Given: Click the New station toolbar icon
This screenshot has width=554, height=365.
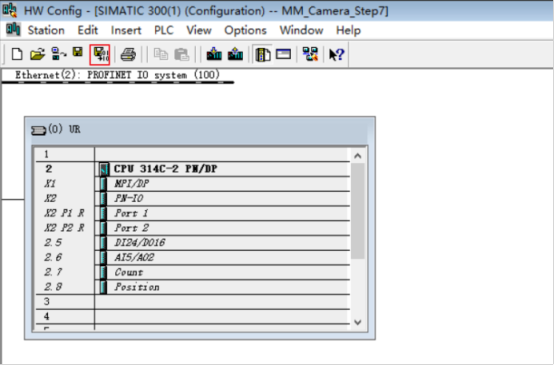Looking at the screenshot, I should pos(17,54).
